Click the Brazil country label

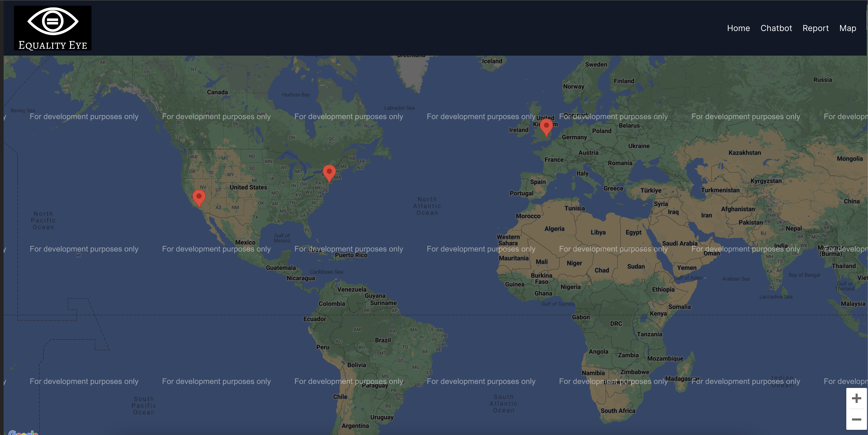(383, 340)
